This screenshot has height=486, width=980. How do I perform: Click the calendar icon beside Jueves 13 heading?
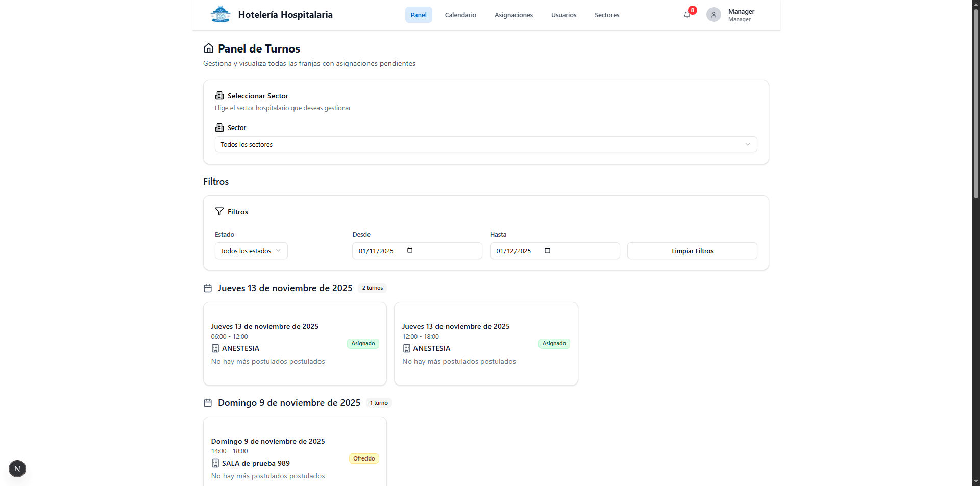click(x=207, y=288)
